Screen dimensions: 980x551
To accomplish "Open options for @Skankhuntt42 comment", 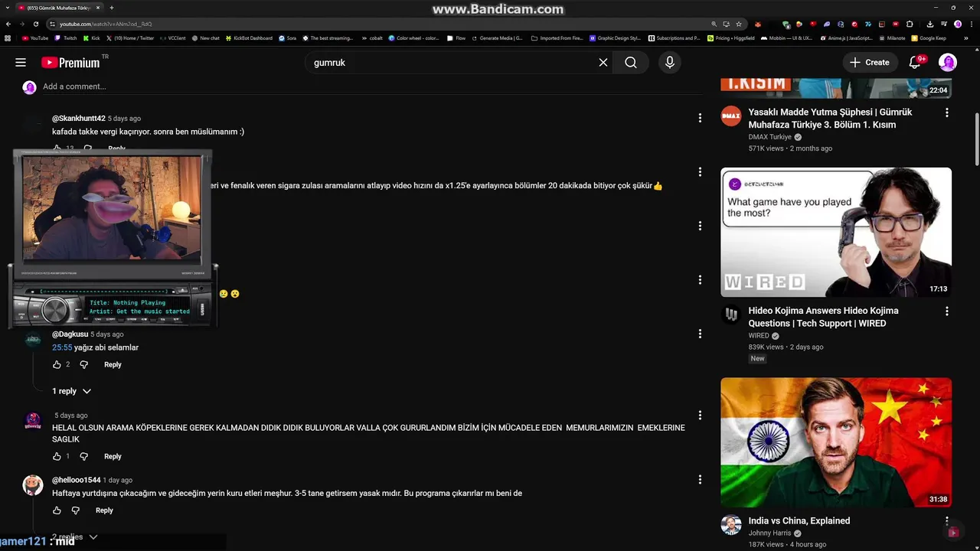I will tap(700, 118).
